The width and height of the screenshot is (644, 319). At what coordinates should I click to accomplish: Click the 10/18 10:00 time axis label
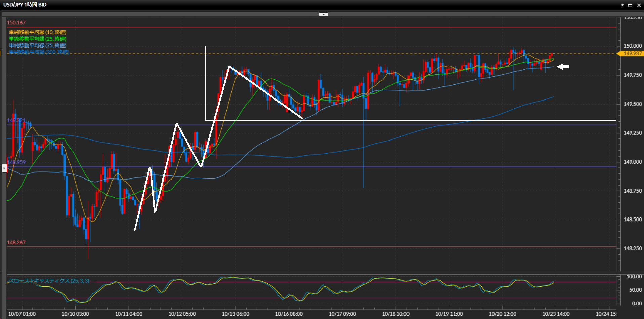point(396,314)
